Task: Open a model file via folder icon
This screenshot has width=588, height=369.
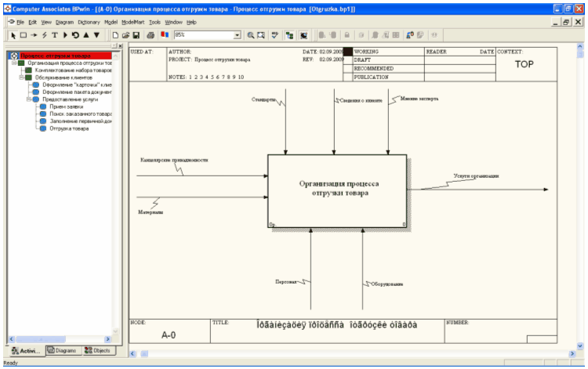Action: 125,35
